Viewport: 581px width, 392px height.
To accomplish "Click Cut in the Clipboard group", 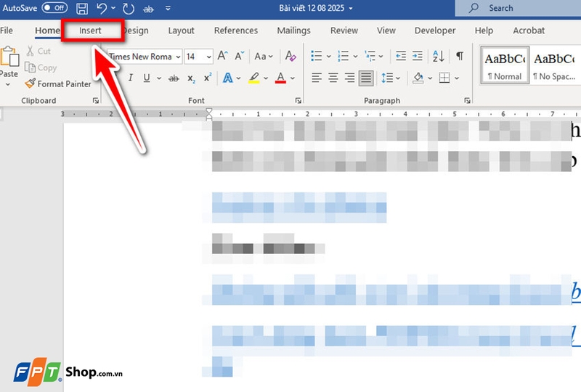I will 38,51.
